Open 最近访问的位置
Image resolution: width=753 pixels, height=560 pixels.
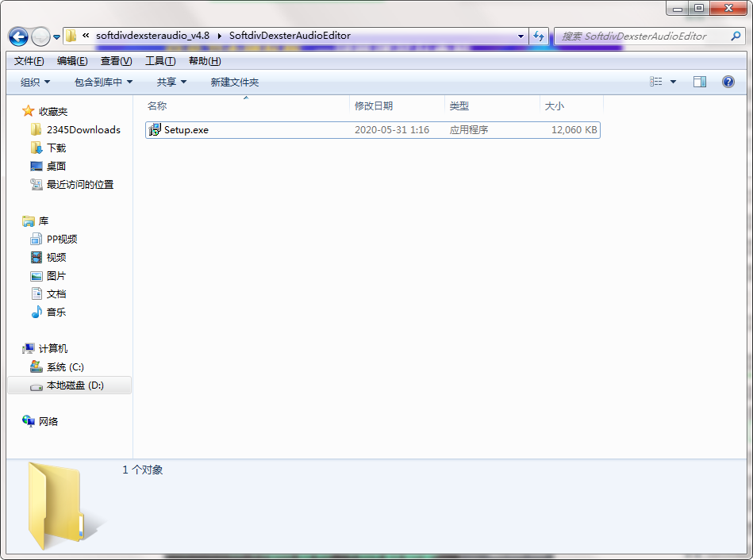click(x=80, y=185)
